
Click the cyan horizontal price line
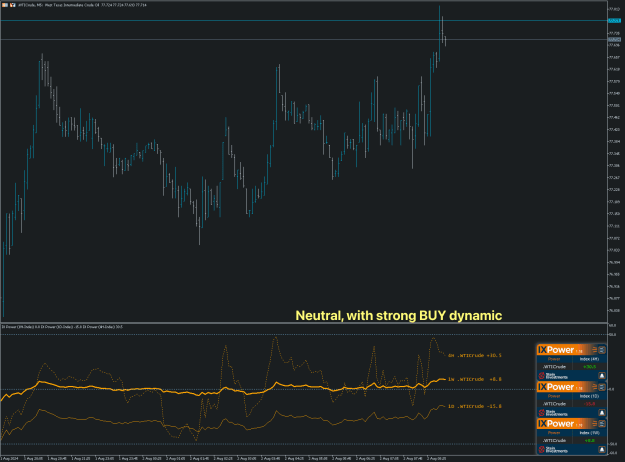coord(303,20)
